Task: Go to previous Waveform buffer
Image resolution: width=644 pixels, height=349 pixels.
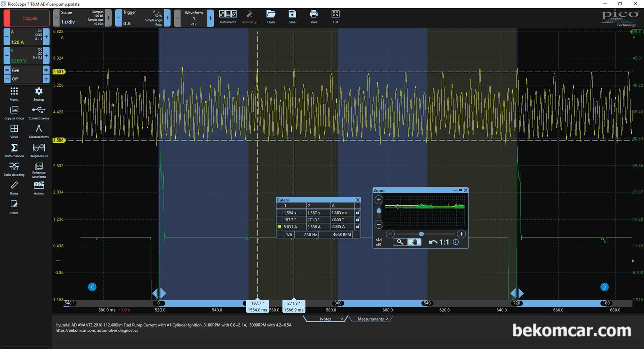Action: pos(177,18)
